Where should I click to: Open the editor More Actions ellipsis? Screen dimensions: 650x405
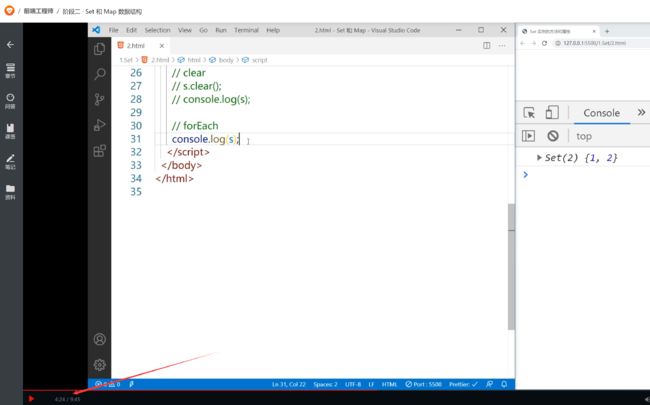(502, 45)
